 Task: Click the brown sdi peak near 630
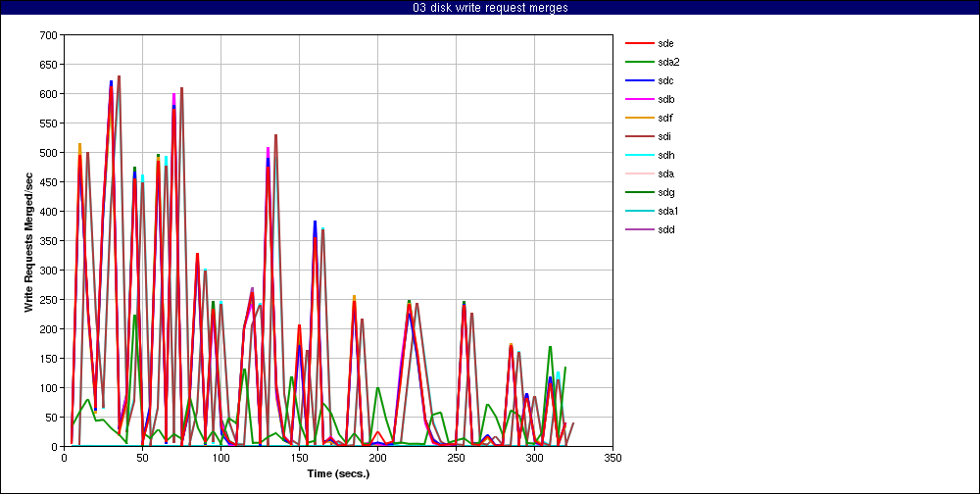coord(119,76)
